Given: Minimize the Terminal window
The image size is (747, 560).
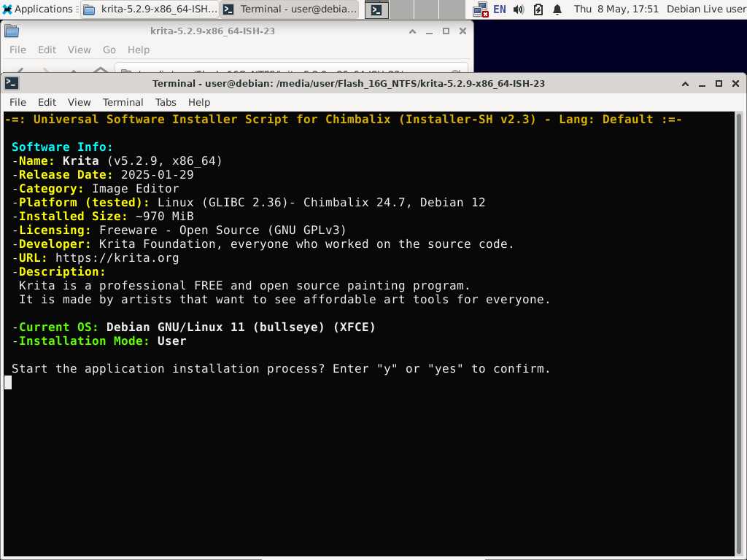Looking at the screenshot, I should tap(702, 84).
